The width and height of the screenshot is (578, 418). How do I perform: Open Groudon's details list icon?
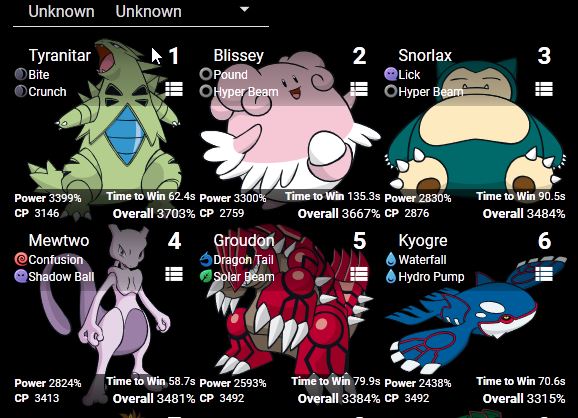point(359,274)
